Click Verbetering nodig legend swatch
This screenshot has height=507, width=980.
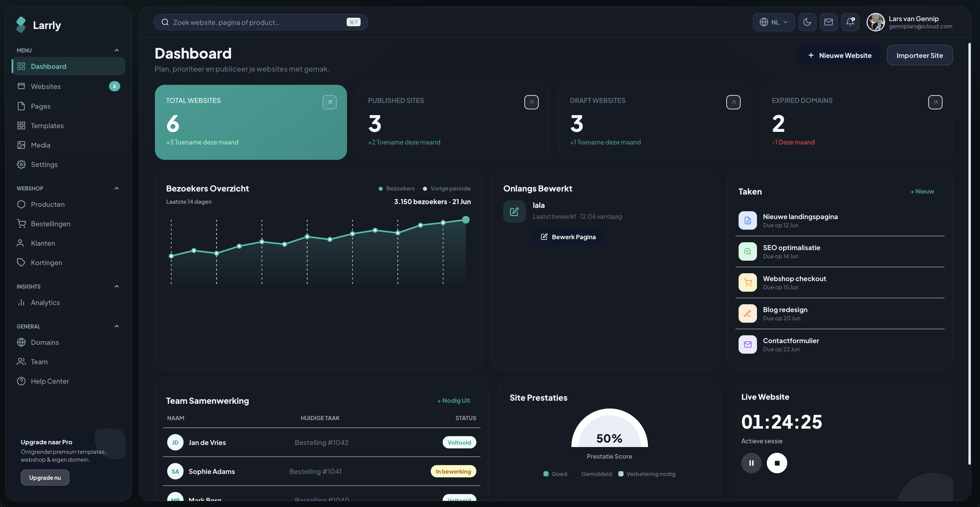click(x=621, y=474)
